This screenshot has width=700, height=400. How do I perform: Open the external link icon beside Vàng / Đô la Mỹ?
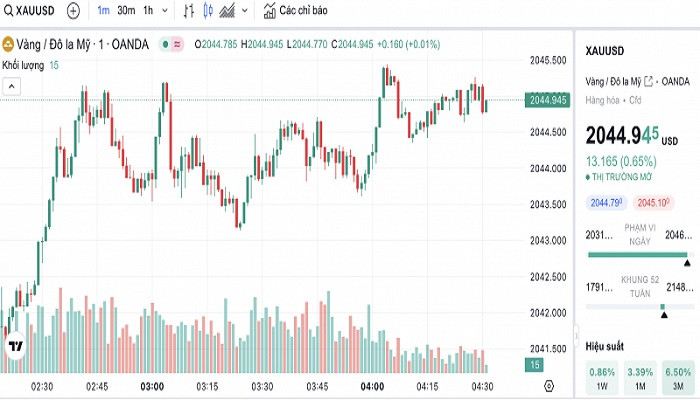point(648,81)
